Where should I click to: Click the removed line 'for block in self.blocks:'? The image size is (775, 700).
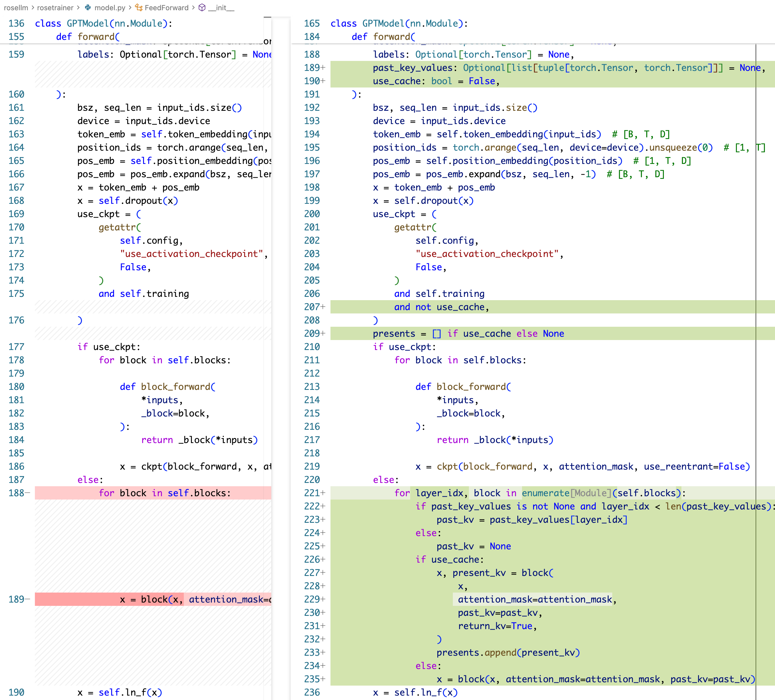click(164, 493)
